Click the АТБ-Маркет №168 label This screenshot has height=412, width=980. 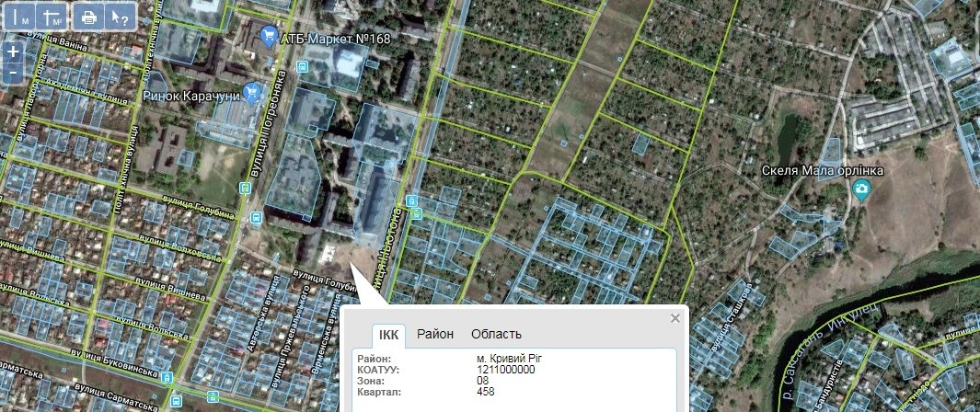tap(337, 39)
